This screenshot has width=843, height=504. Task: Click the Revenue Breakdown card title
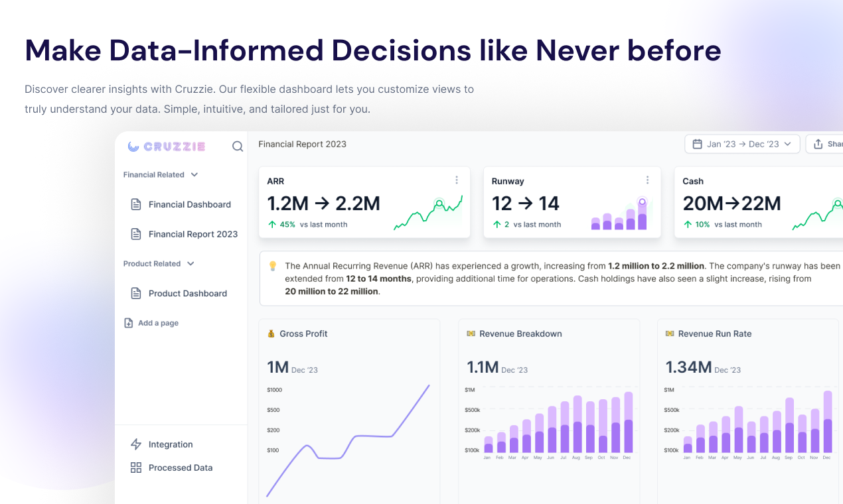(520, 334)
